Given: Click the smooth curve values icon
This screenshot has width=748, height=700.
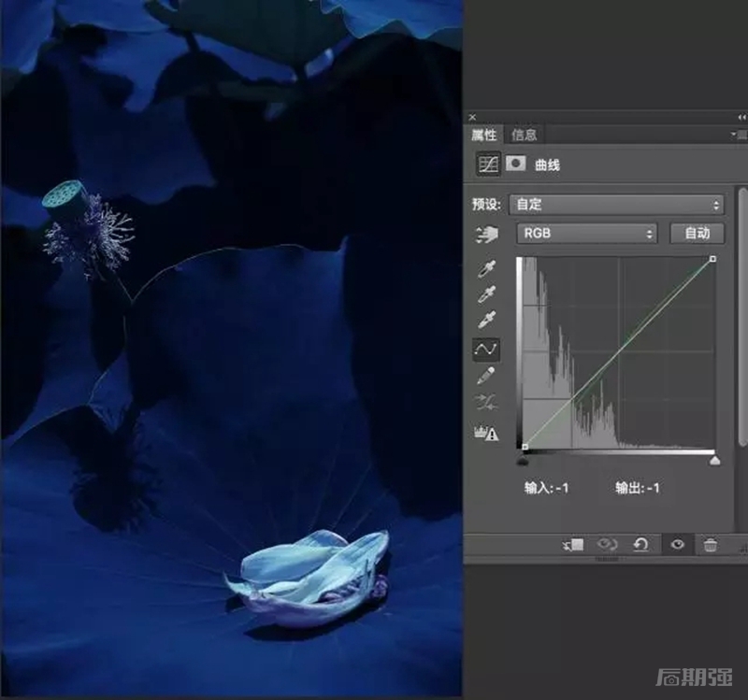Looking at the screenshot, I should point(486,403).
